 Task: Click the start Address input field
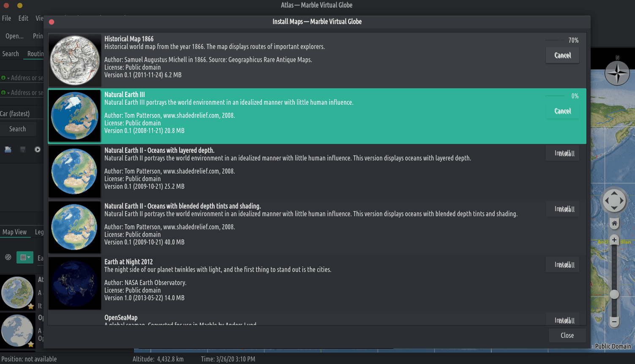(x=27, y=78)
